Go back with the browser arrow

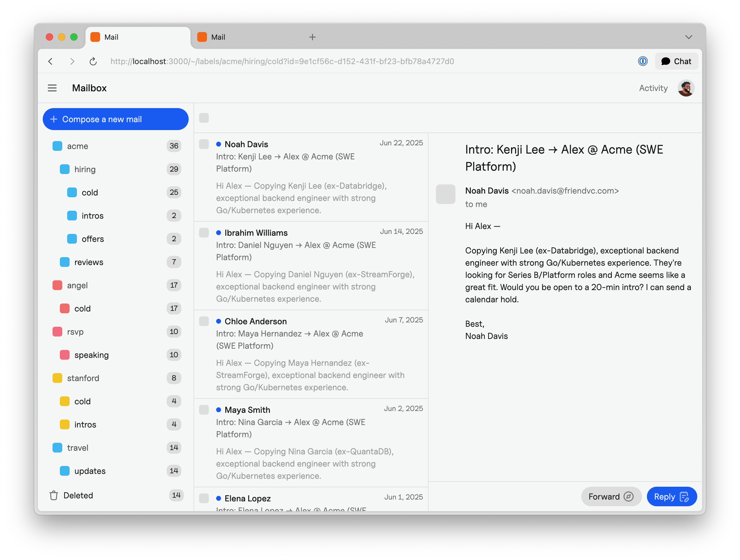pos(50,61)
